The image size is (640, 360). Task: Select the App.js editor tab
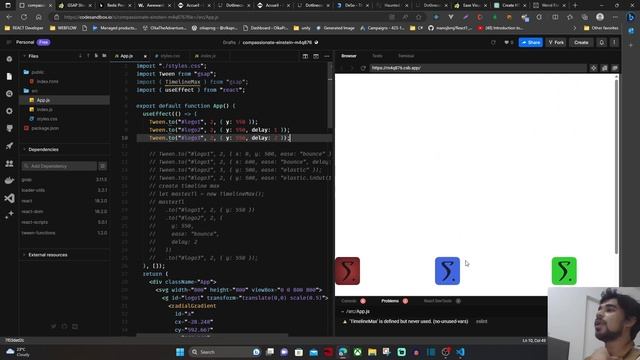(127, 56)
